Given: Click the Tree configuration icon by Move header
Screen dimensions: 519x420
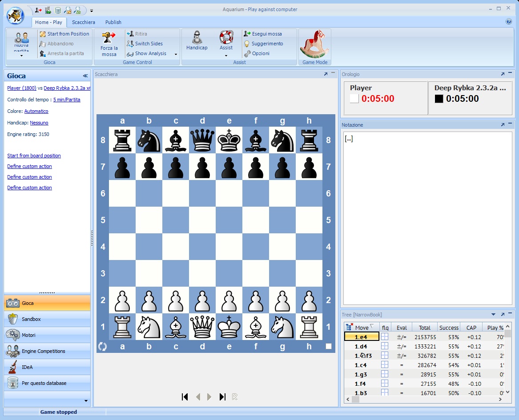Looking at the screenshot, I should (349, 327).
